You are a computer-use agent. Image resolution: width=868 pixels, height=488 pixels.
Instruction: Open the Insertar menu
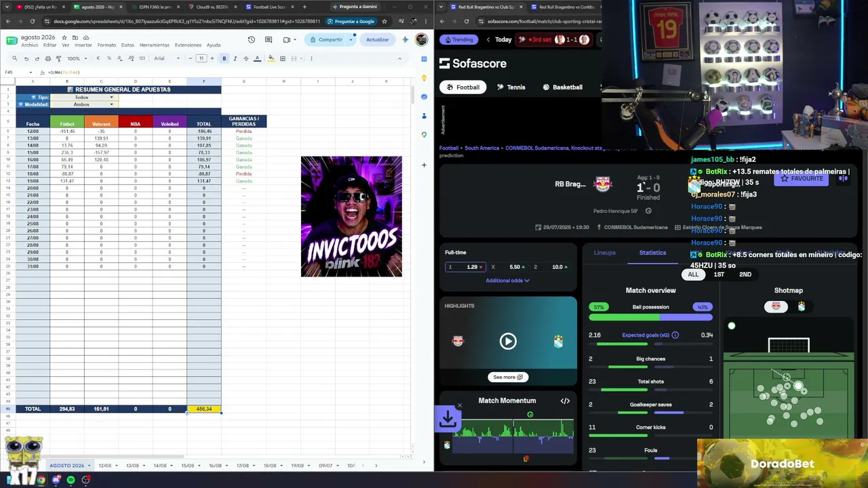point(83,45)
